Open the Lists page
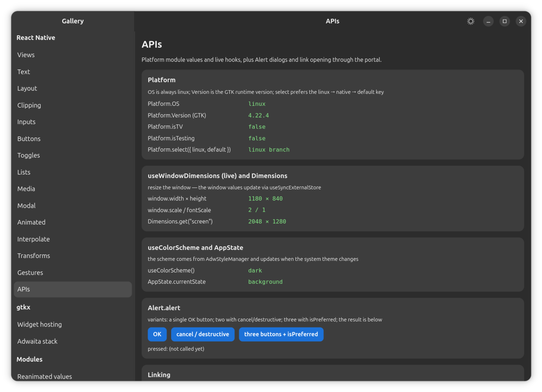This screenshot has height=392, width=542. tap(73, 172)
